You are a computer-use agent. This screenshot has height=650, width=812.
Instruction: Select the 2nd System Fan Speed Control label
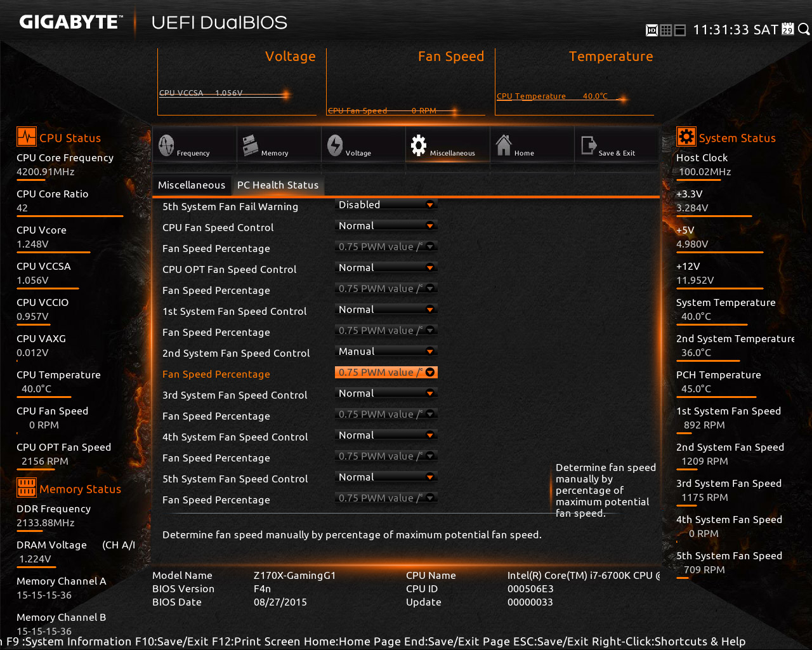click(x=236, y=353)
